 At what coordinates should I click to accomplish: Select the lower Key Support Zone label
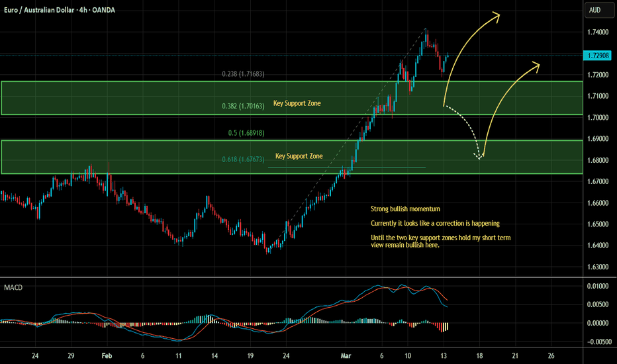[299, 156]
